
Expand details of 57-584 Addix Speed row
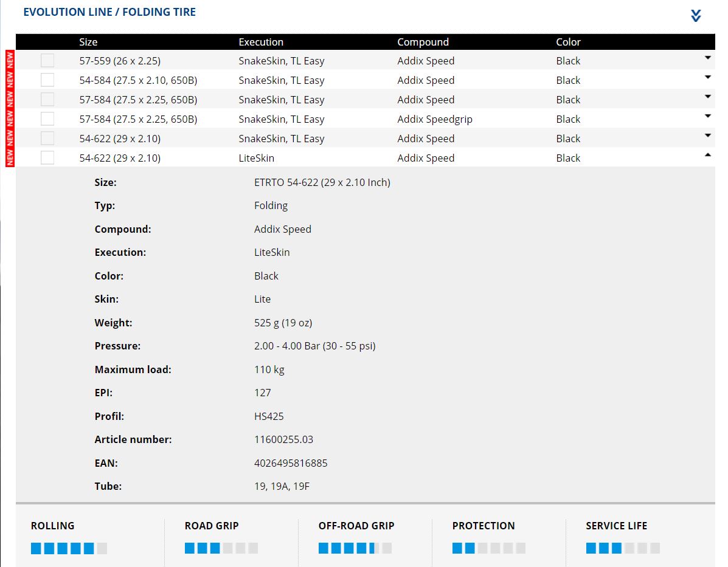coord(707,97)
